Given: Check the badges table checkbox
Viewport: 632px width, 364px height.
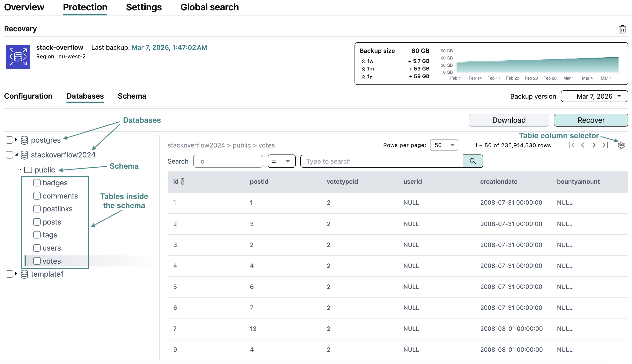Looking at the screenshot, I should click(x=37, y=183).
